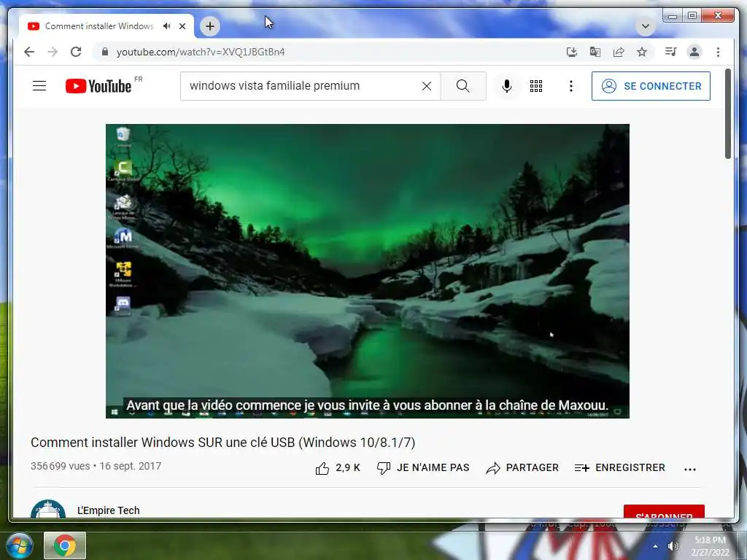Go to the YouTube home logo

click(98, 86)
